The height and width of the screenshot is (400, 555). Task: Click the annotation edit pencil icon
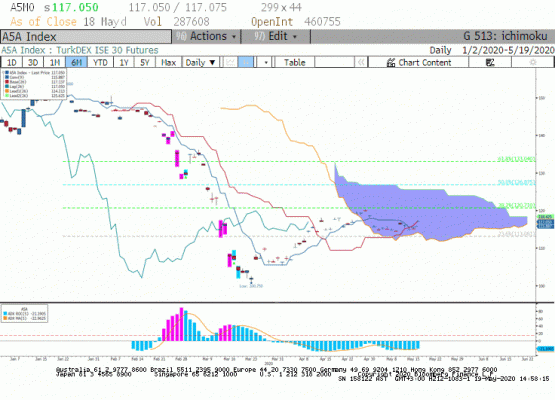tap(490, 63)
